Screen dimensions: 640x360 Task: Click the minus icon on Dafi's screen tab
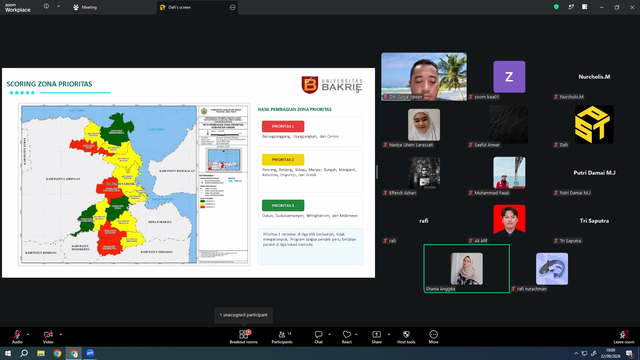[232, 7]
